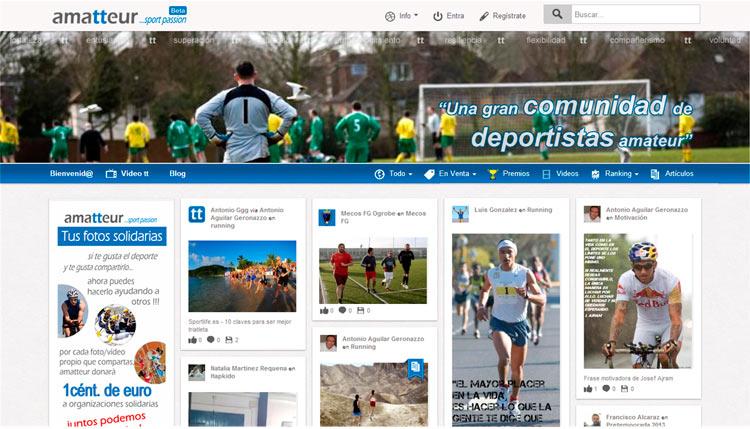Open the Mecos FG football training photo
This screenshot has height=429, width=750.
[x=373, y=271]
